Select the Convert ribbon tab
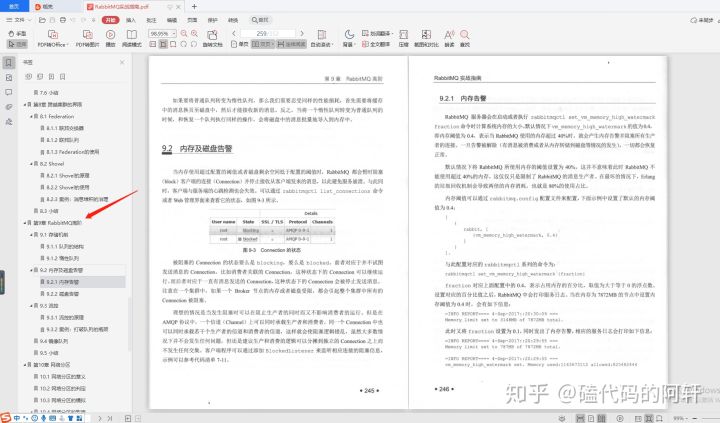Screen dimensions: 720x423 click(x=233, y=20)
